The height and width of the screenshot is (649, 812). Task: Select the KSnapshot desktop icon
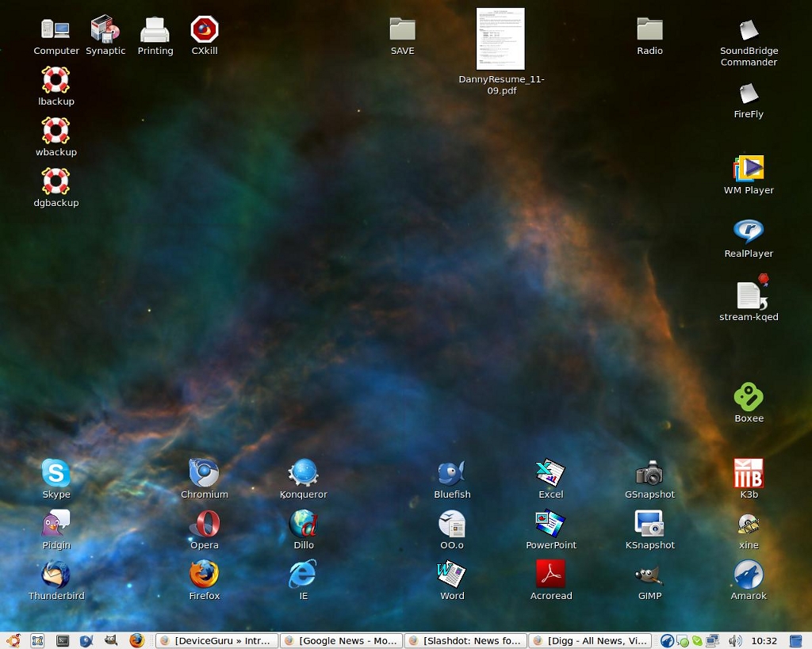[650, 523]
